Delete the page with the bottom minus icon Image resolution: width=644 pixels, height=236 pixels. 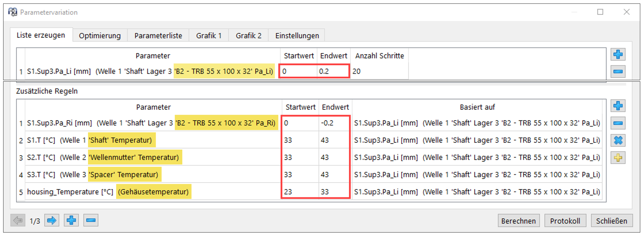(91, 221)
